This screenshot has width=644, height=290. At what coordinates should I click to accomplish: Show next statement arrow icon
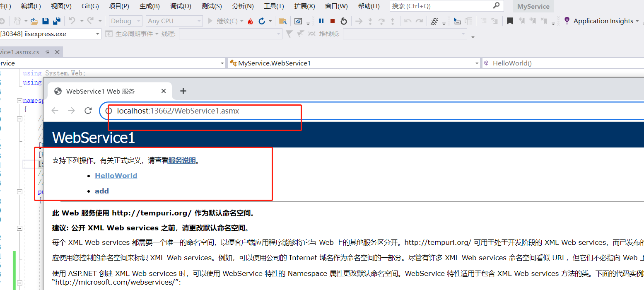click(359, 21)
